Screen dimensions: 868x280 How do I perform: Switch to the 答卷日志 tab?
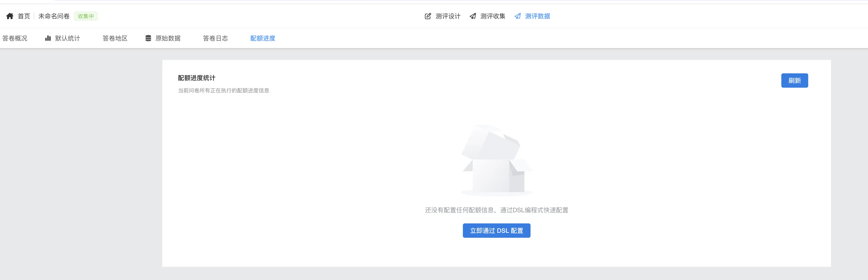click(x=215, y=38)
